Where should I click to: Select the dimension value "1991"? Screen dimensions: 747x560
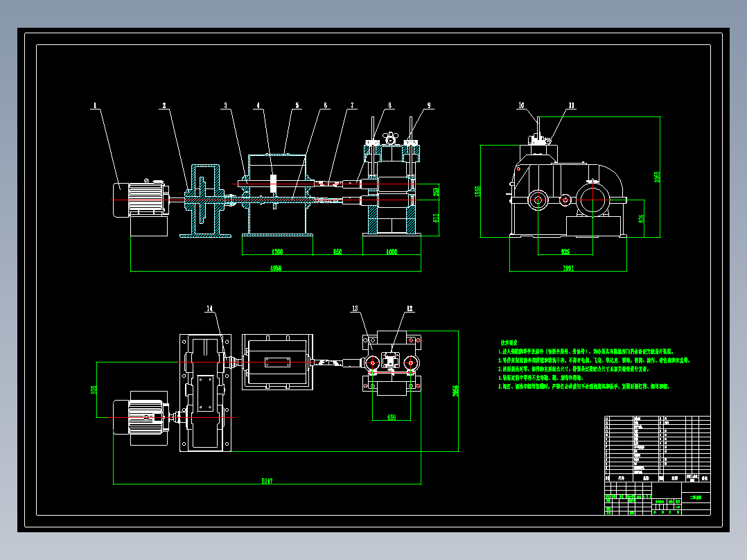[568, 268]
